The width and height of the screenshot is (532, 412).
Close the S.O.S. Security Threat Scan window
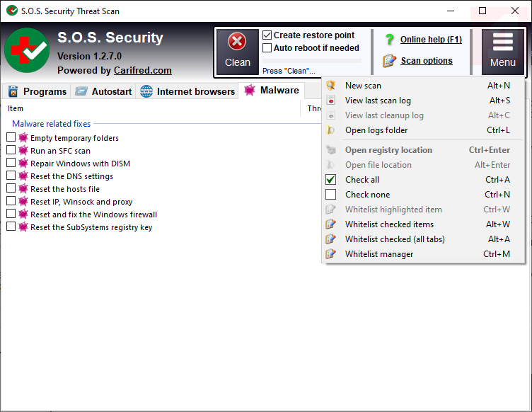pyautogui.click(x=515, y=11)
